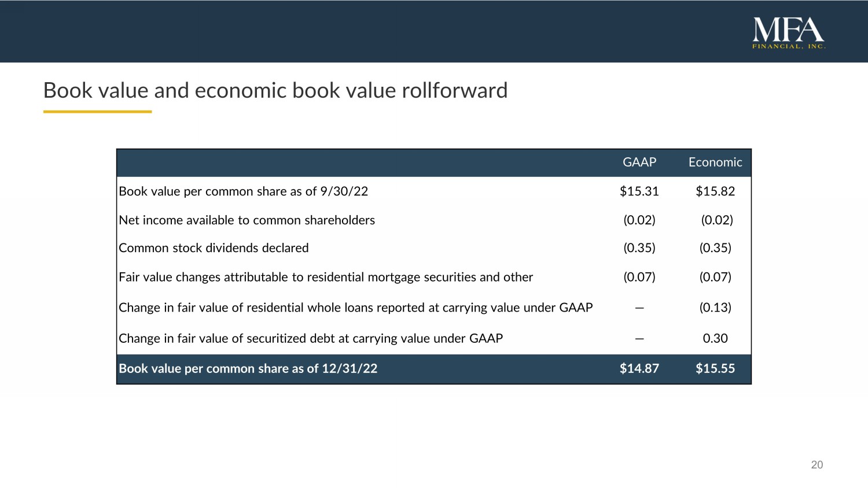Click the page number 20
The image size is (868, 488).
pyautogui.click(x=816, y=465)
